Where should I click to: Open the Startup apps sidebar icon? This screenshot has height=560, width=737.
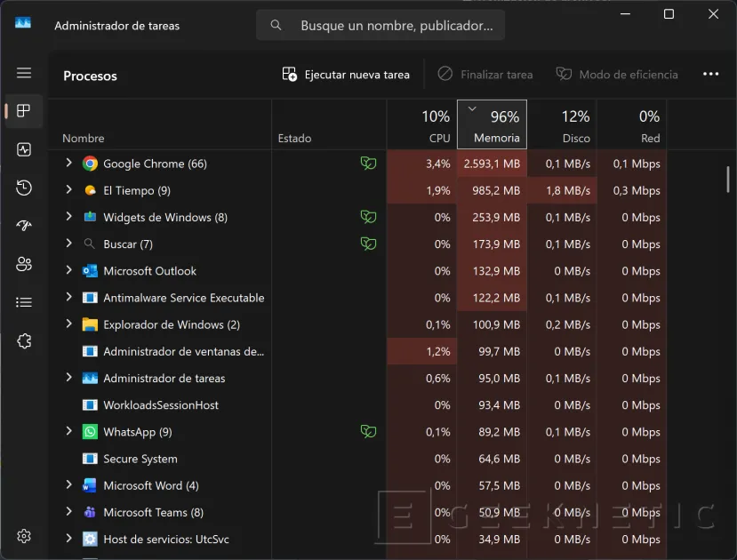[x=24, y=226]
